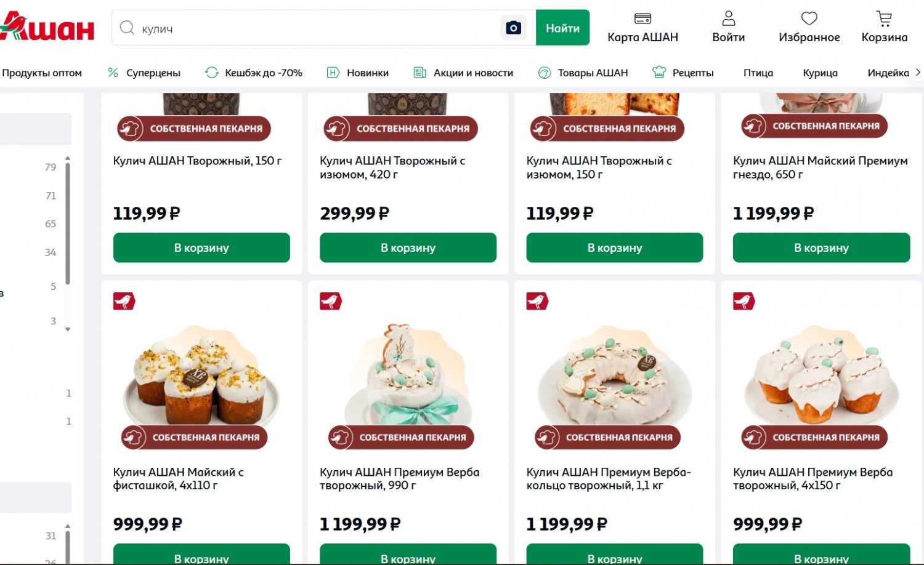Open Карта АШАН card icon
The image size is (924, 565).
pos(642,19)
